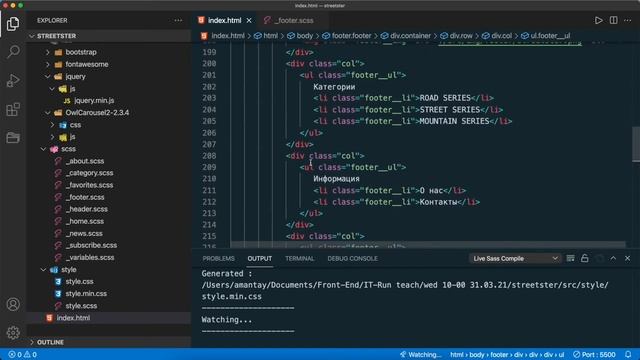
Task: Open _footer.scss in the file tree
Action: [x=84, y=197]
